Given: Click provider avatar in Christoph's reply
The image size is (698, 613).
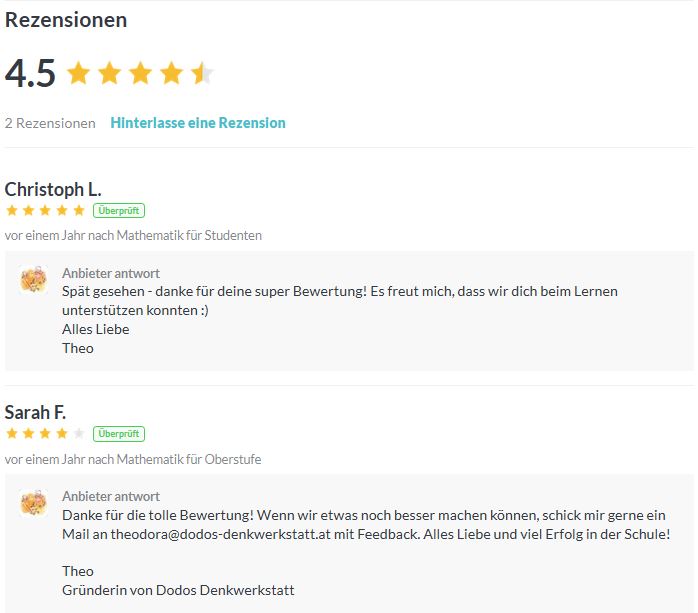Looking at the screenshot, I should point(33,280).
